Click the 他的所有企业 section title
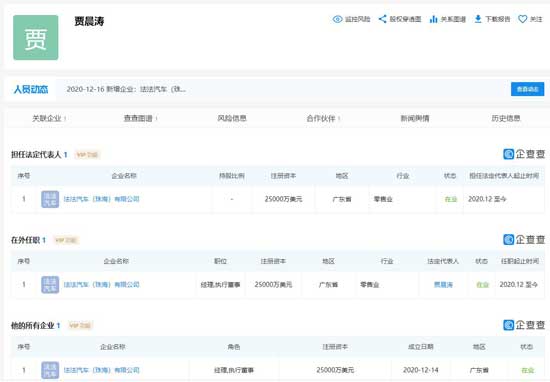The image size is (550, 382). [x=33, y=326]
